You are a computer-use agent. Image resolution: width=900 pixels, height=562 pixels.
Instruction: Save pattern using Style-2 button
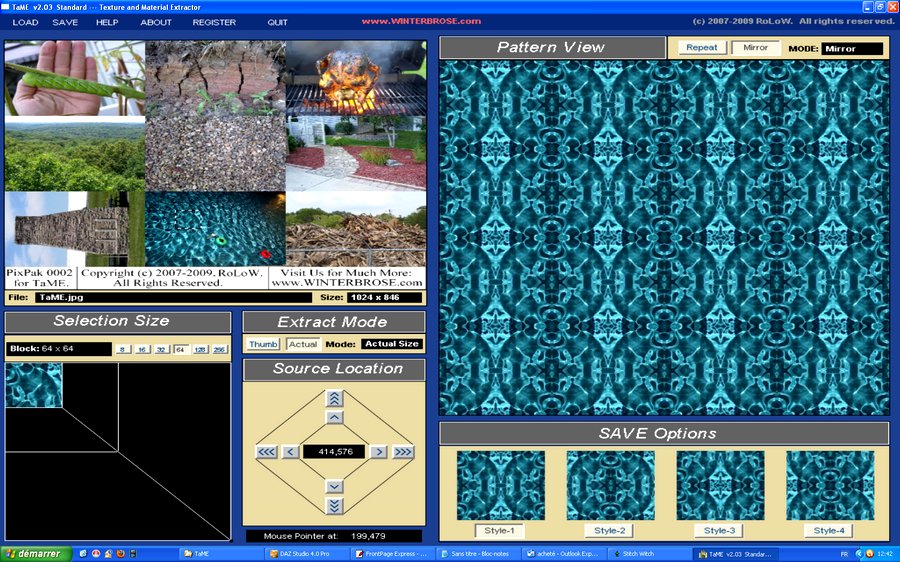pyautogui.click(x=610, y=530)
